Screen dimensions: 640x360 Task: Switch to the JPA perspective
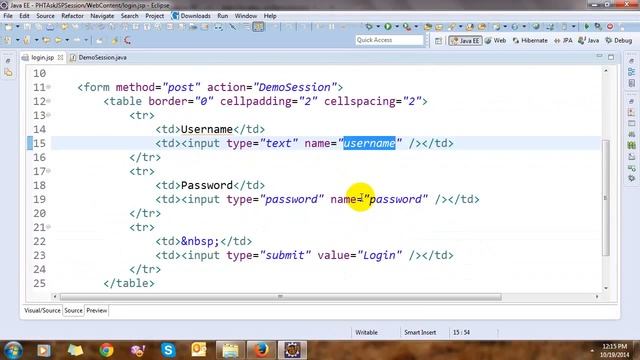(563, 40)
